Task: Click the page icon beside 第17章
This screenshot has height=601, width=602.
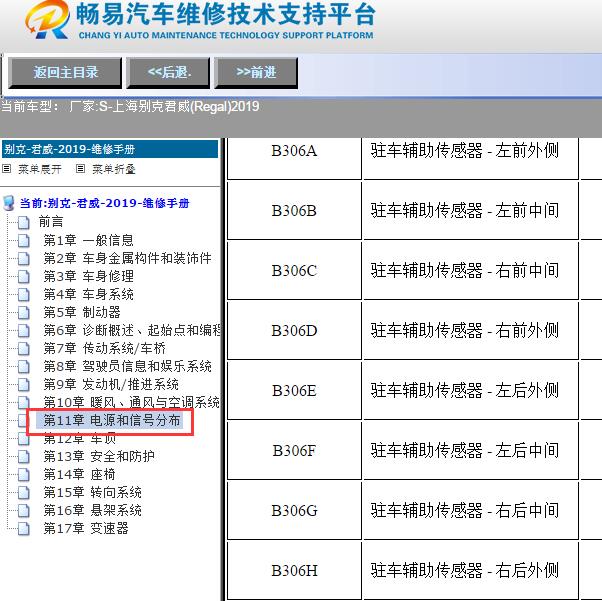Action: (24, 529)
